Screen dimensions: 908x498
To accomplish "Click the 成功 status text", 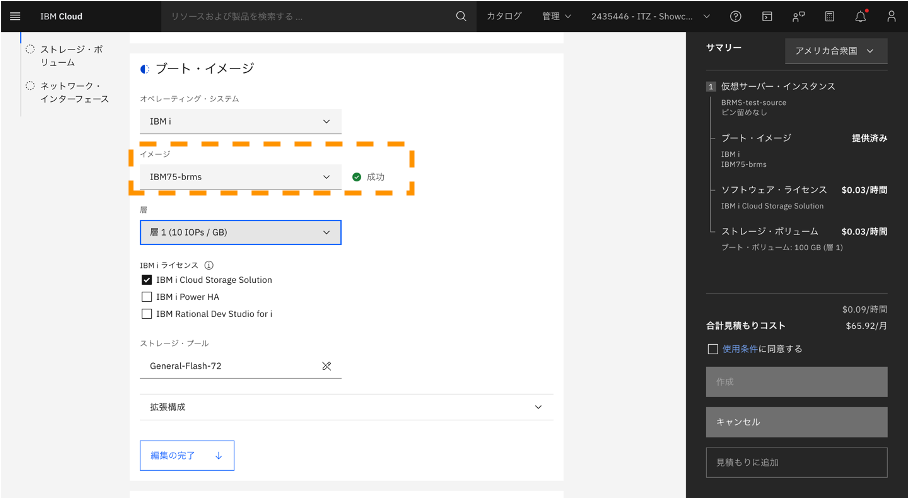I will tap(375, 177).
